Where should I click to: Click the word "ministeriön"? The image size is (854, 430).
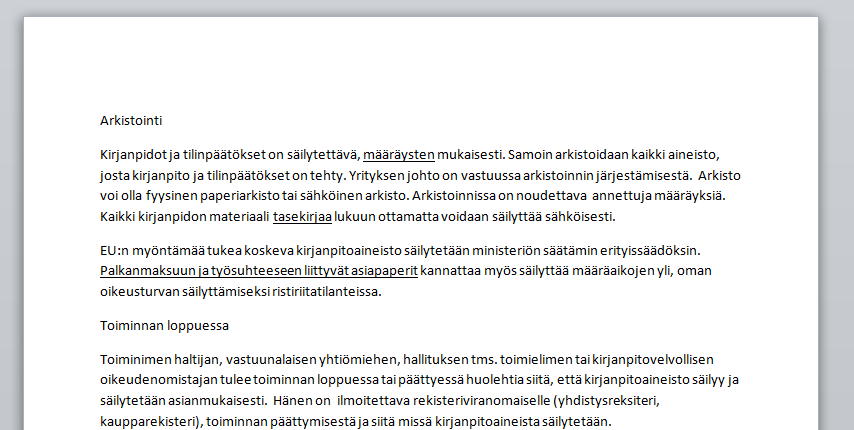point(506,251)
